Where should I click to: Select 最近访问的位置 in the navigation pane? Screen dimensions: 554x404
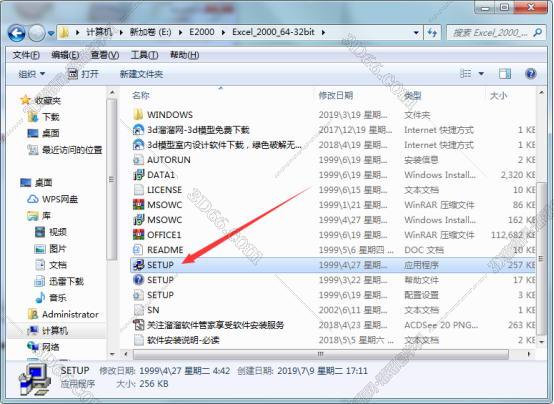point(72,150)
